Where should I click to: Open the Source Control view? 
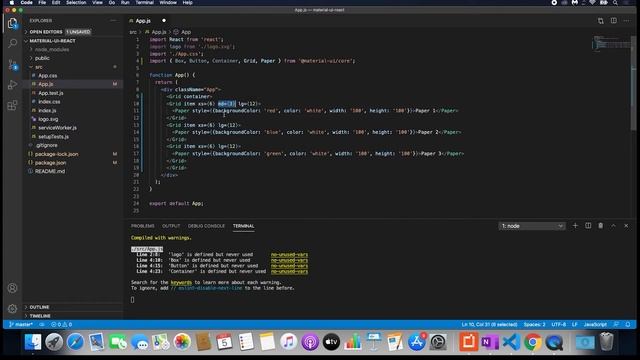click(x=12, y=64)
